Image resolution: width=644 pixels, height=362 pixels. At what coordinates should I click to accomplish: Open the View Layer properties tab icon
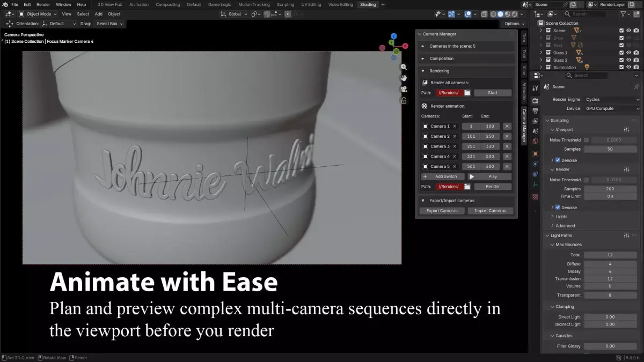point(535,121)
